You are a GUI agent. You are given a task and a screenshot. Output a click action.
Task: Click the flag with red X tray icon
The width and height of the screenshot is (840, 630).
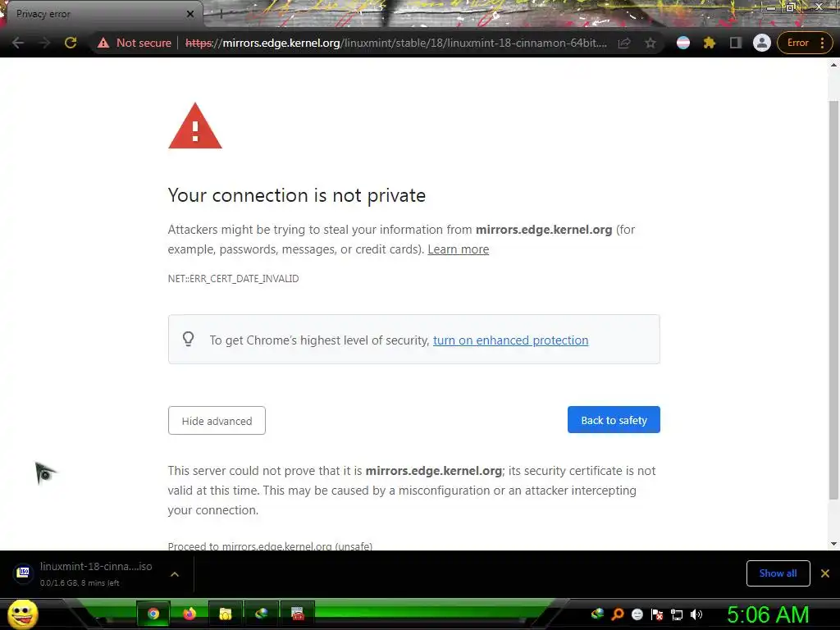pos(657,614)
